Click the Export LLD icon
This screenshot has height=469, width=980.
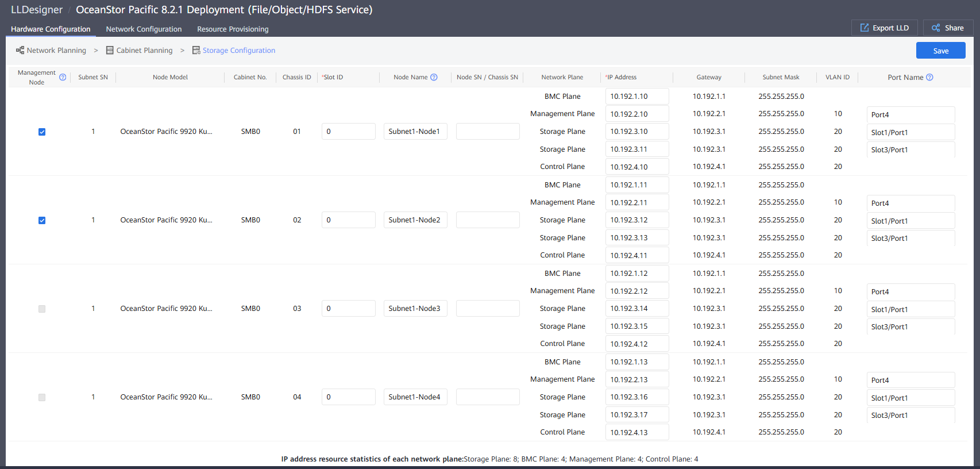(x=864, y=28)
